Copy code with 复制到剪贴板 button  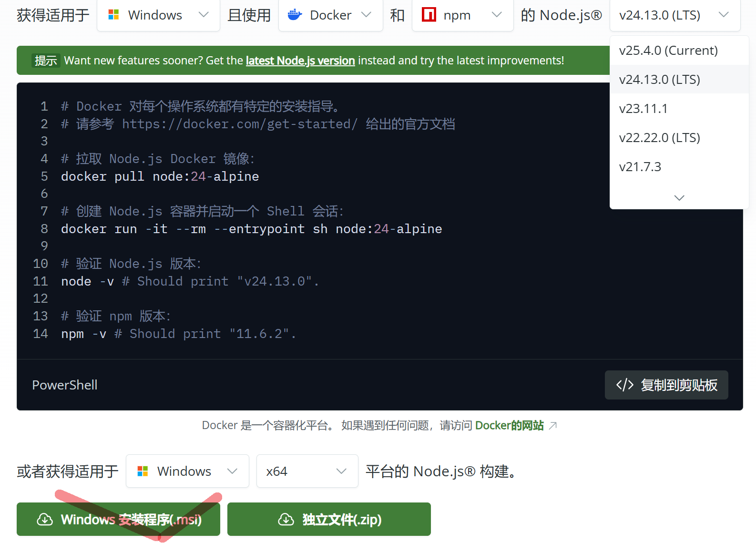click(666, 385)
